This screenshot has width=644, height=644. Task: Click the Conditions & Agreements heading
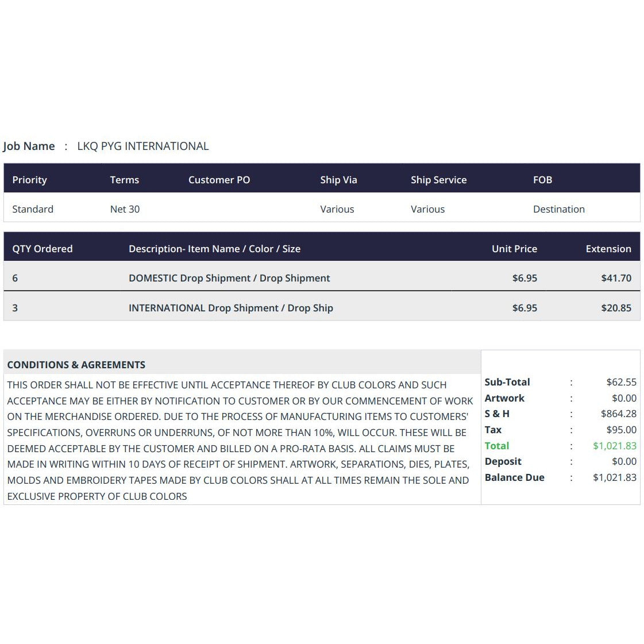coord(76,365)
